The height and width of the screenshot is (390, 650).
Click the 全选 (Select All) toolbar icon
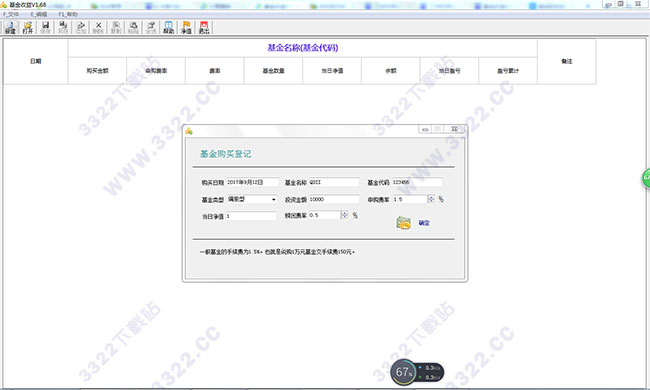[x=151, y=27]
